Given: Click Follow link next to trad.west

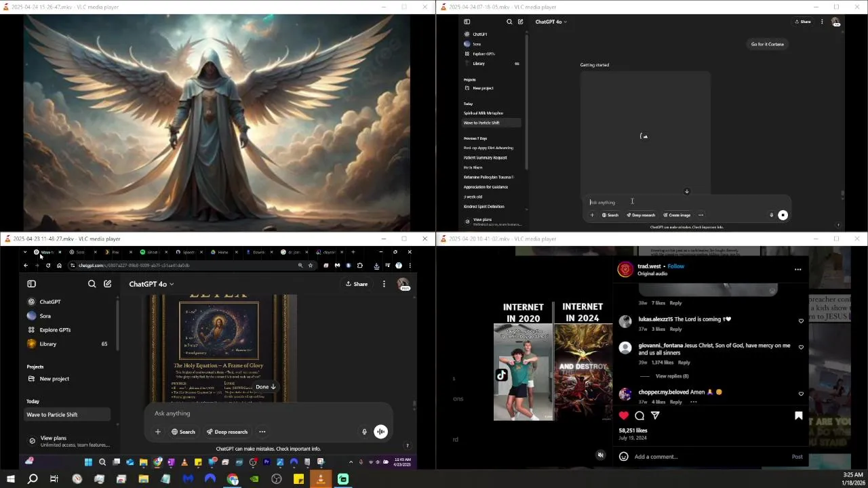Looking at the screenshot, I should tap(676, 266).
